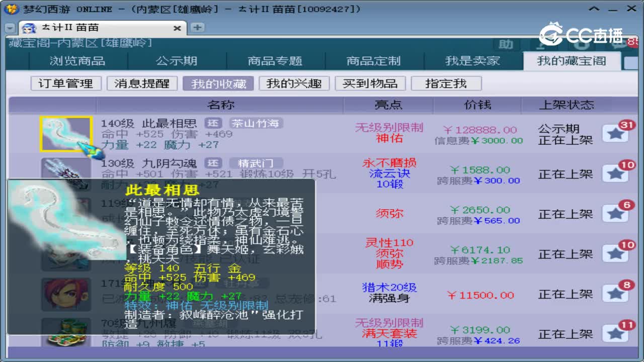Open the 140级 此最相思 item title
The image size is (644, 362).
point(148,123)
